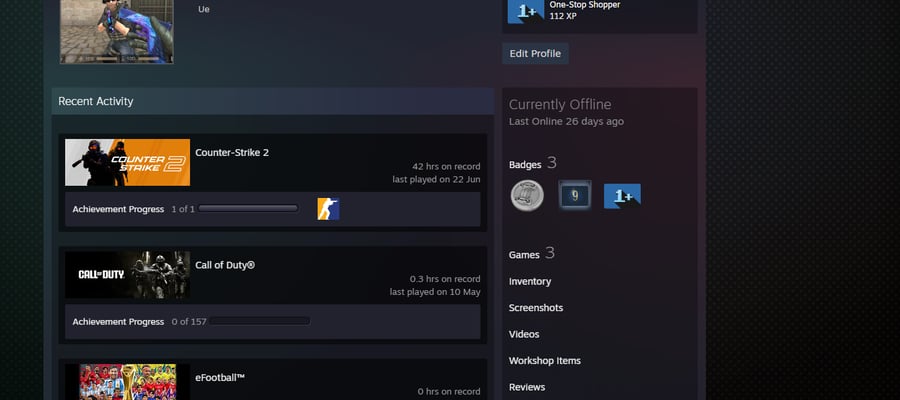This screenshot has height=400, width=900.
Task: Go to Videos
Action: pyautogui.click(x=524, y=334)
